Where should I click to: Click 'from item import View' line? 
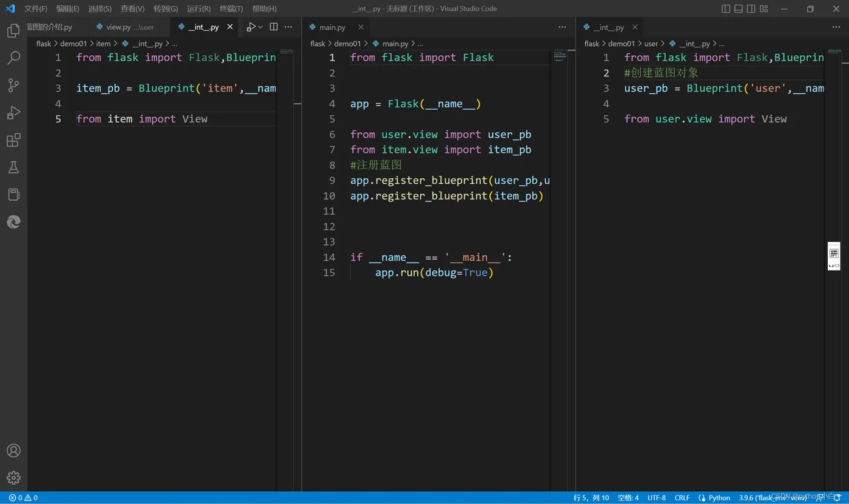click(x=142, y=119)
